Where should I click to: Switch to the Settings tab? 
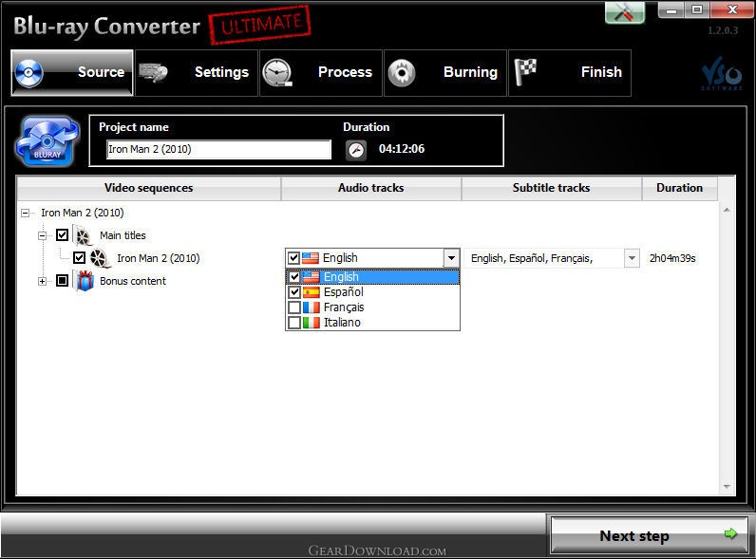tap(197, 73)
